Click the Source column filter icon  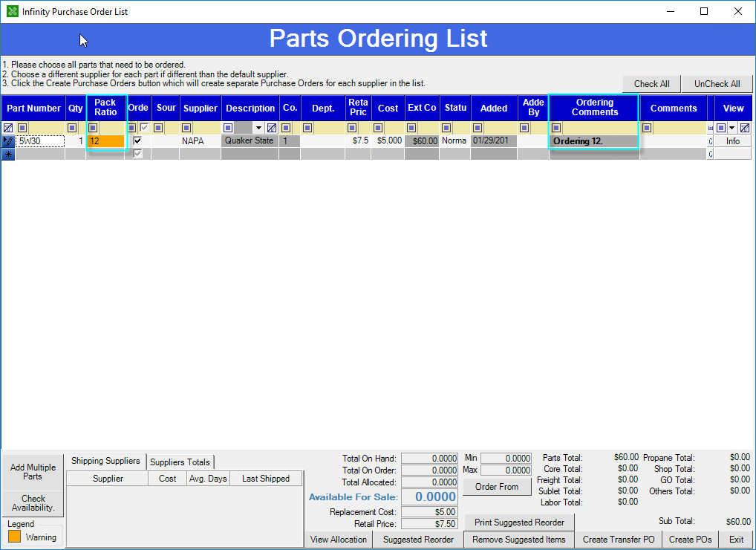[x=158, y=128]
